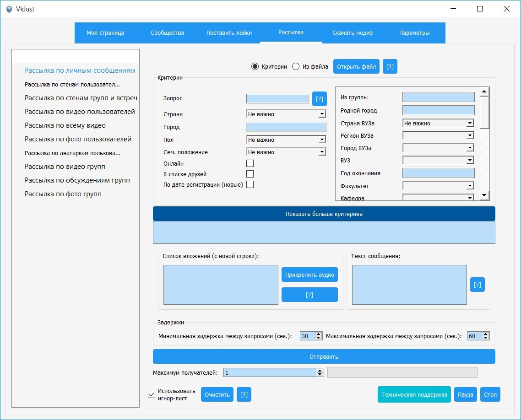This screenshot has height=420, width=521.
Task: Switch to the Параметры tab
Action: coord(414,33)
